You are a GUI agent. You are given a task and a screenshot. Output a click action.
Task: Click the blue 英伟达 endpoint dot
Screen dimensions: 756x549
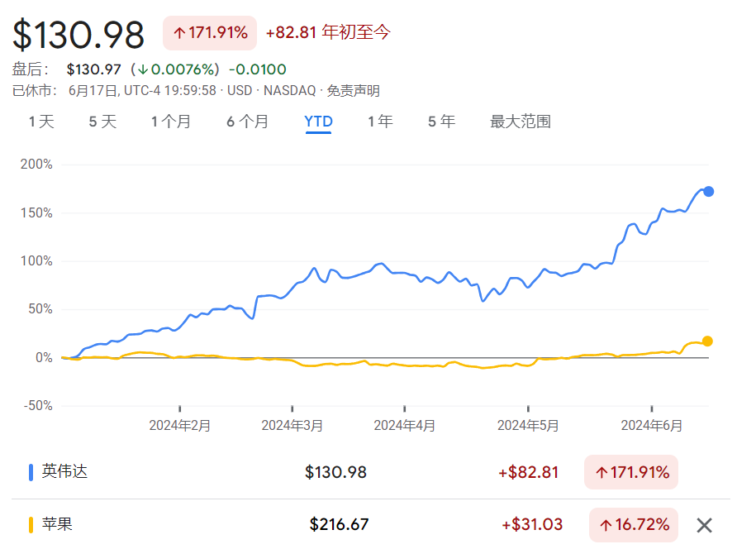pyautogui.click(x=708, y=192)
